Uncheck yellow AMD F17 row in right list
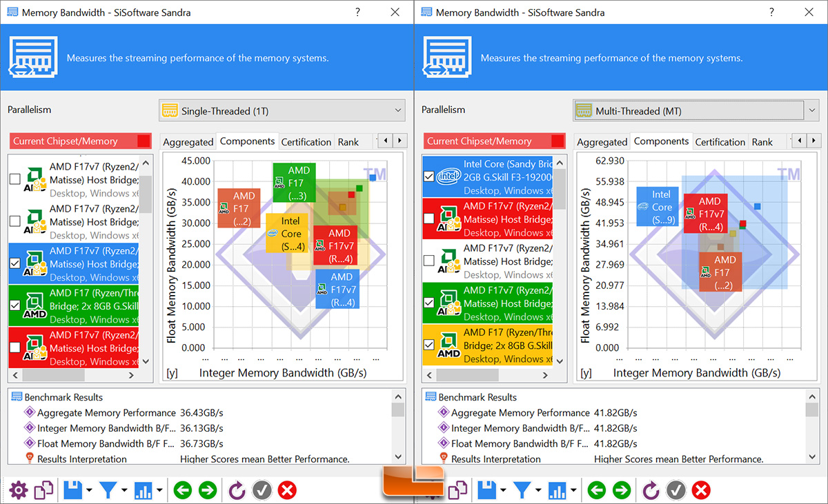 [429, 345]
